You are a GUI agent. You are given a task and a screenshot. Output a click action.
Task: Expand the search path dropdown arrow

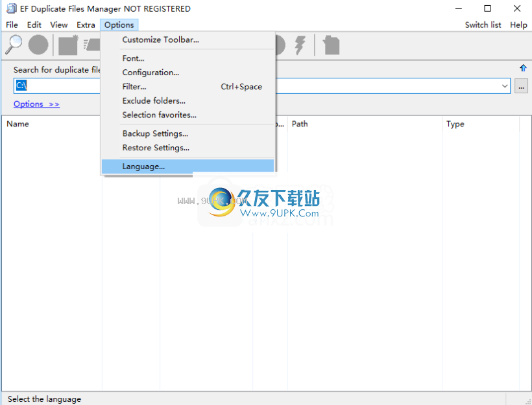point(505,86)
